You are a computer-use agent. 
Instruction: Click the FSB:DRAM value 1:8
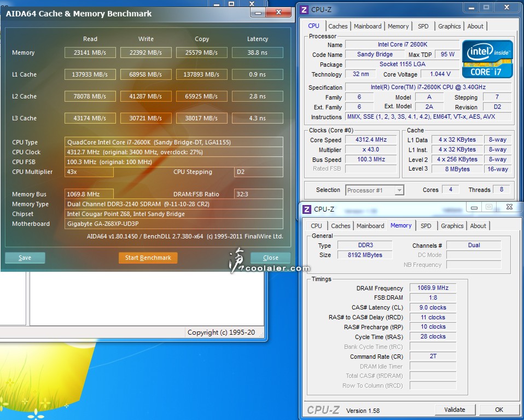point(433,297)
